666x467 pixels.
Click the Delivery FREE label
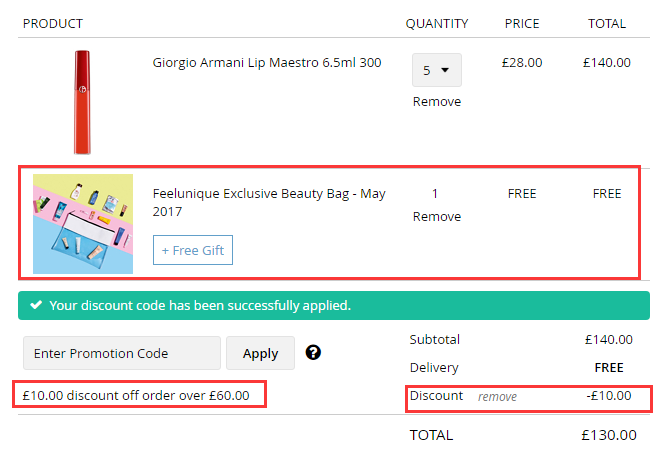tap(609, 368)
